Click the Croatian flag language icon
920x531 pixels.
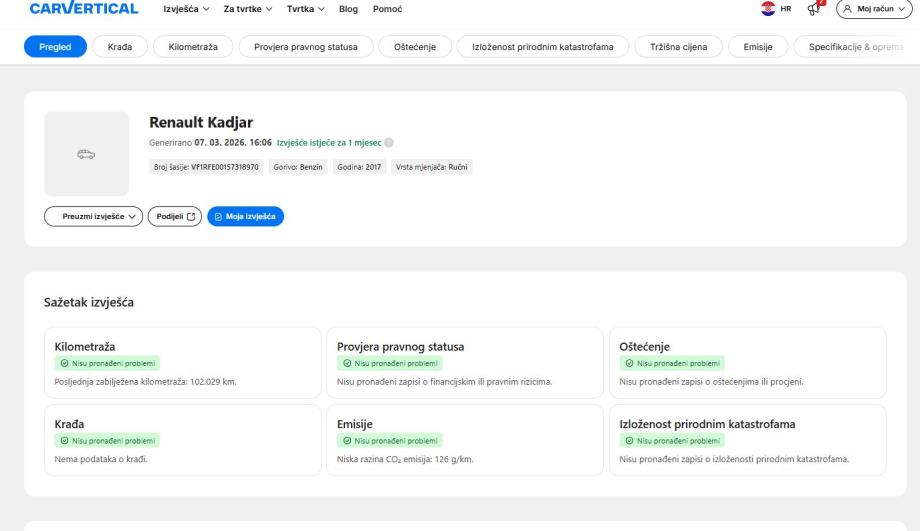coord(768,8)
